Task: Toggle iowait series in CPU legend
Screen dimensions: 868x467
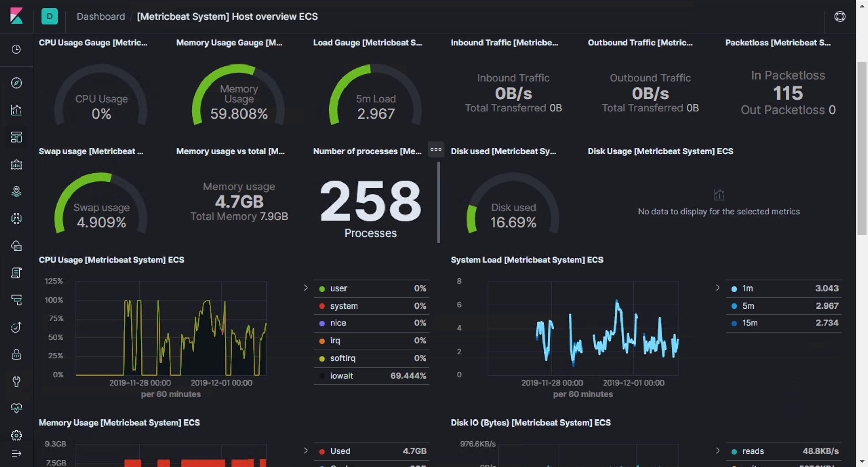Action: click(372, 376)
